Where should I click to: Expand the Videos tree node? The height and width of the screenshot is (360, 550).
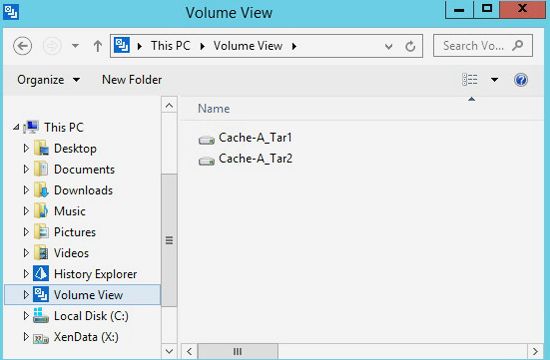tap(26, 253)
